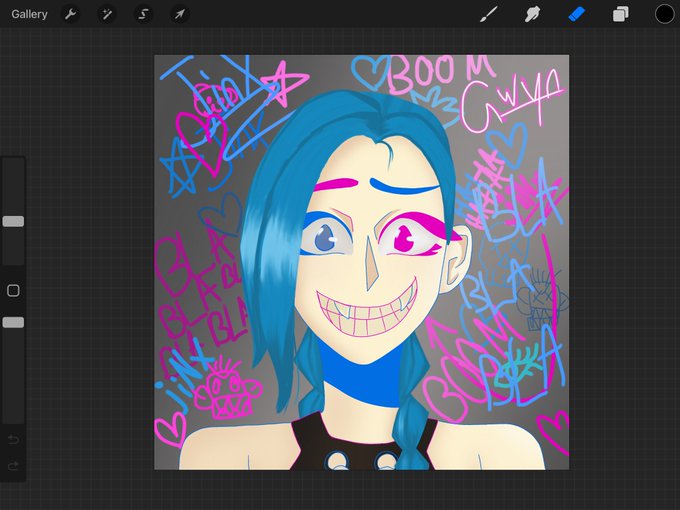Activate the Transform arrow tool
The image size is (680, 510).
(x=180, y=14)
